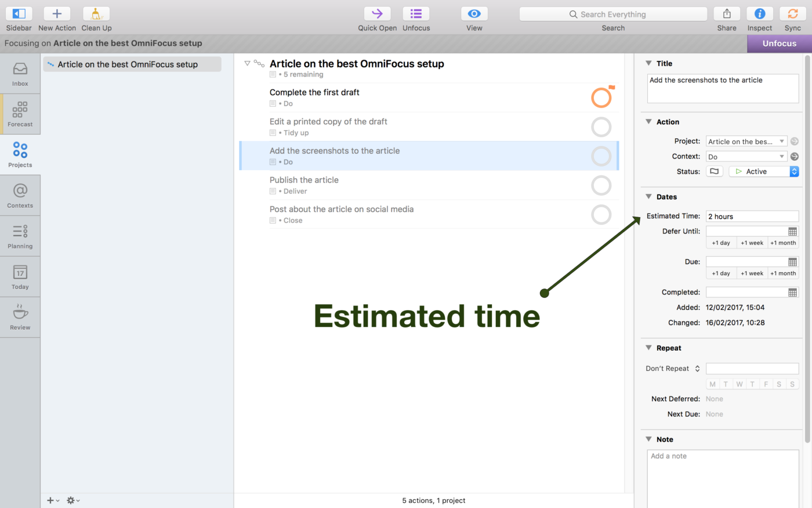812x508 pixels.
Task: Click the add plus button below sidebar
Action: (53, 500)
